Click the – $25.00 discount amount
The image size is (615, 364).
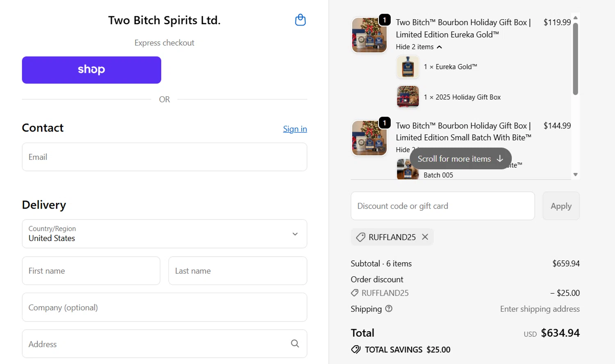click(x=565, y=293)
